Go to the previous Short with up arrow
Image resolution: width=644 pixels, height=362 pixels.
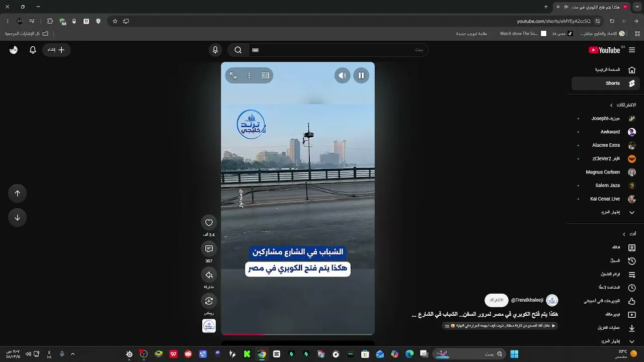click(17, 193)
